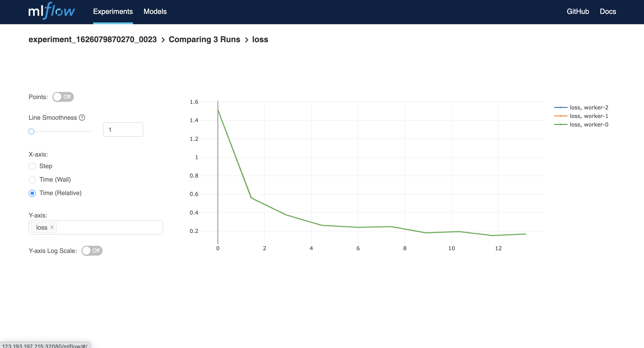Remove the loss tag with x
The width and height of the screenshot is (644, 348).
pyautogui.click(x=52, y=227)
